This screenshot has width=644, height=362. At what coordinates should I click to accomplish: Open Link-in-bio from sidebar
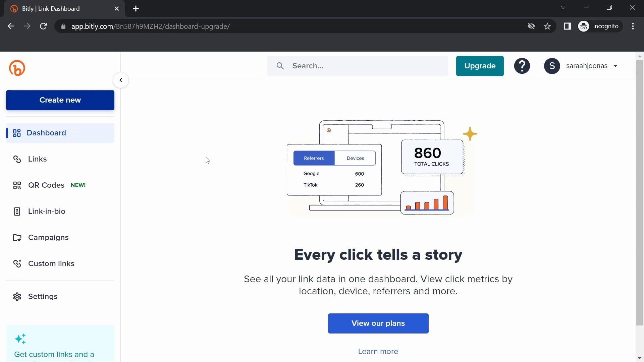coord(47,212)
